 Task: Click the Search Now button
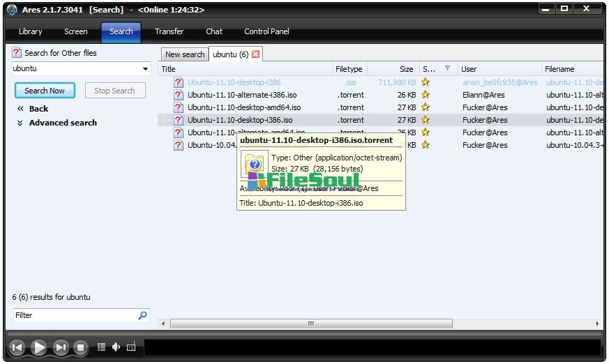tap(45, 91)
